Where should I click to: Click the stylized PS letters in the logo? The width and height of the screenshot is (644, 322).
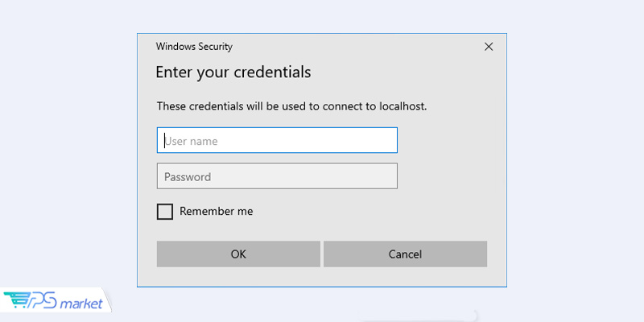43,301
